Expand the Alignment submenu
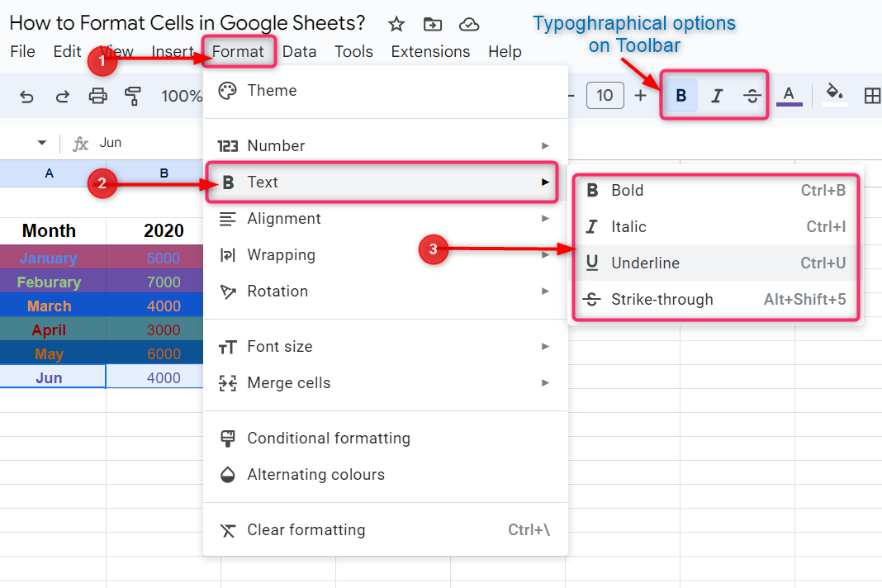882x588 pixels. click(x=386, y=219)
